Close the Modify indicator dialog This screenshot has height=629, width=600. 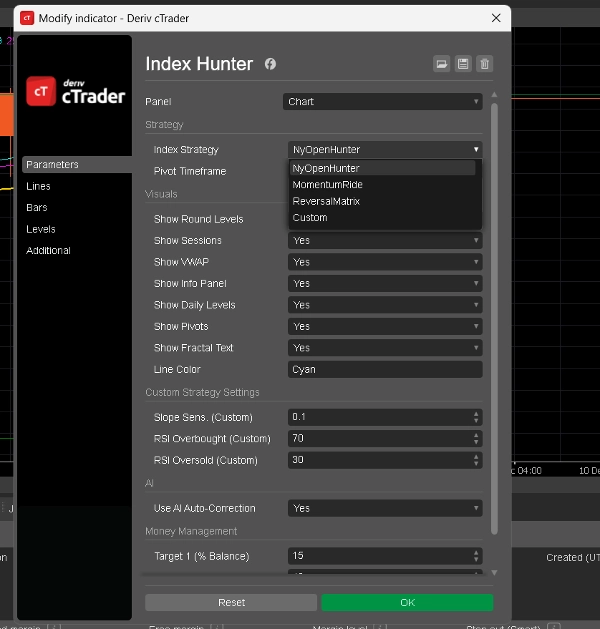(x=496, y=18)
